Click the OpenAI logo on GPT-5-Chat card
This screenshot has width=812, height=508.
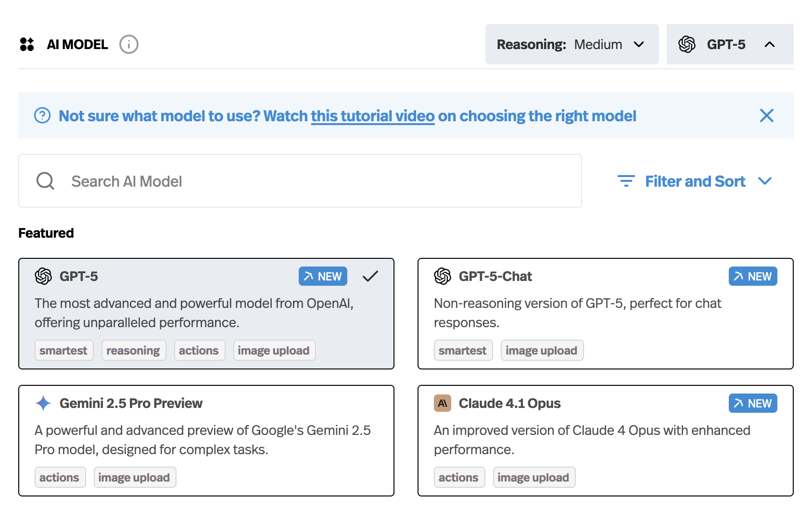pos(443,276)
